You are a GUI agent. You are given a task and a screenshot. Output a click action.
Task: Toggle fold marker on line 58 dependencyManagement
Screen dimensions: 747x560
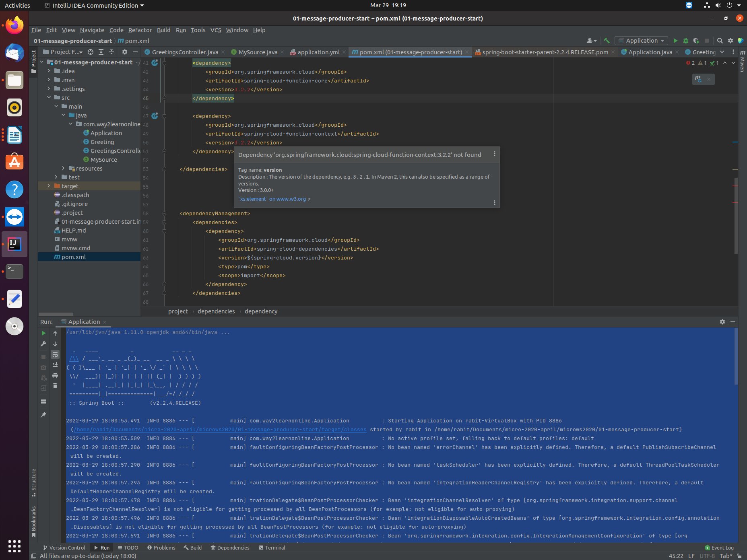[164, 214]
